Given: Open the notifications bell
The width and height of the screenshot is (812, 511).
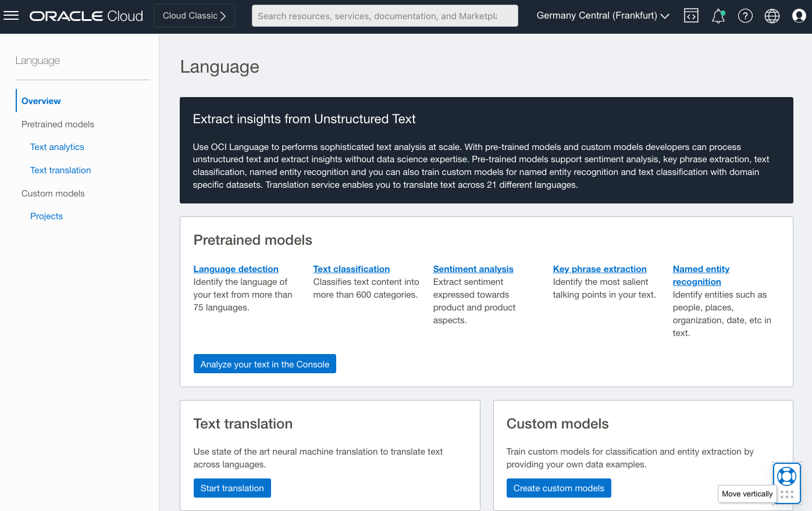Looking at the screenshot, I should 718,16.
